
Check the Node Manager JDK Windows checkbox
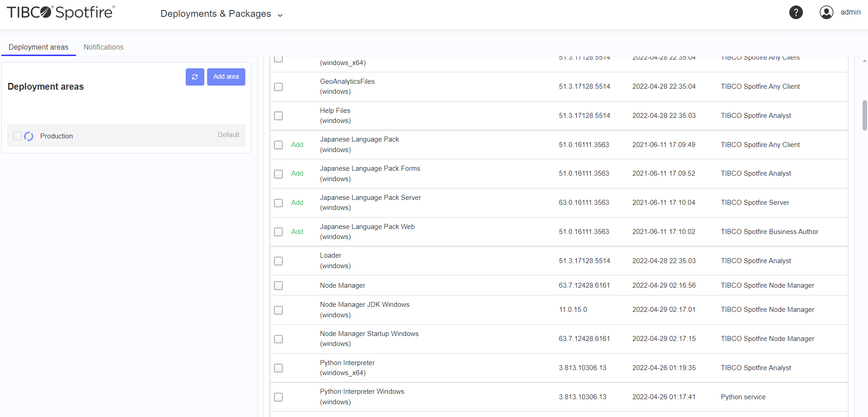[x=279, y=310]
